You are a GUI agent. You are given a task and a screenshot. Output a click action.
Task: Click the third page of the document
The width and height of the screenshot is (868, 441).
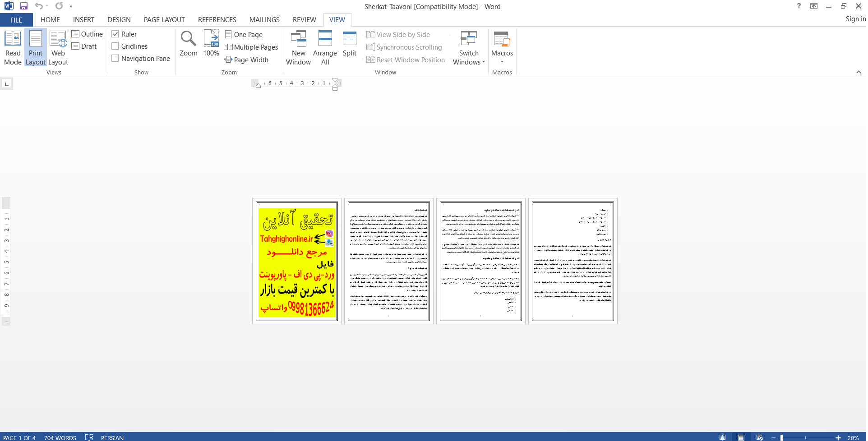click(x=480, y=261)
